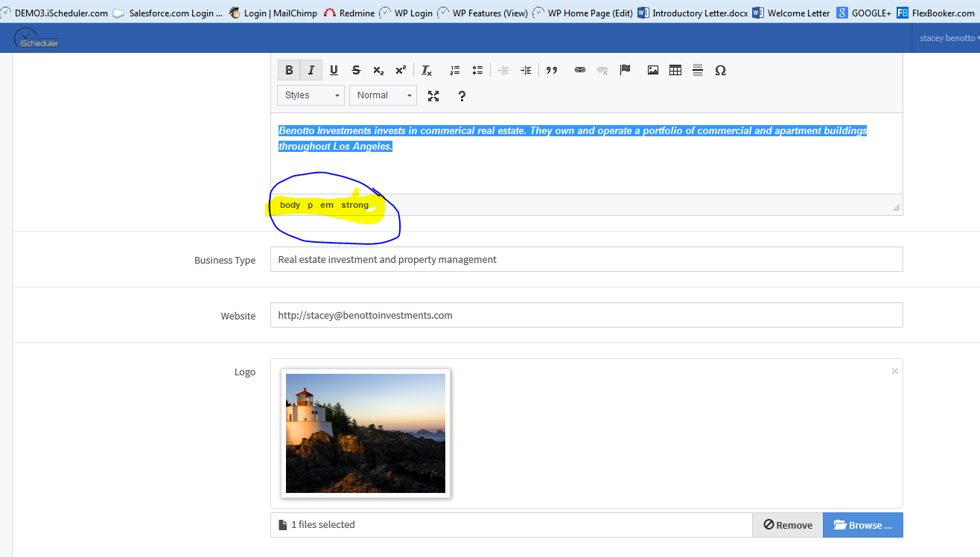
Task: Open the WP Features (View) bookmark
Action: [483, 13]
